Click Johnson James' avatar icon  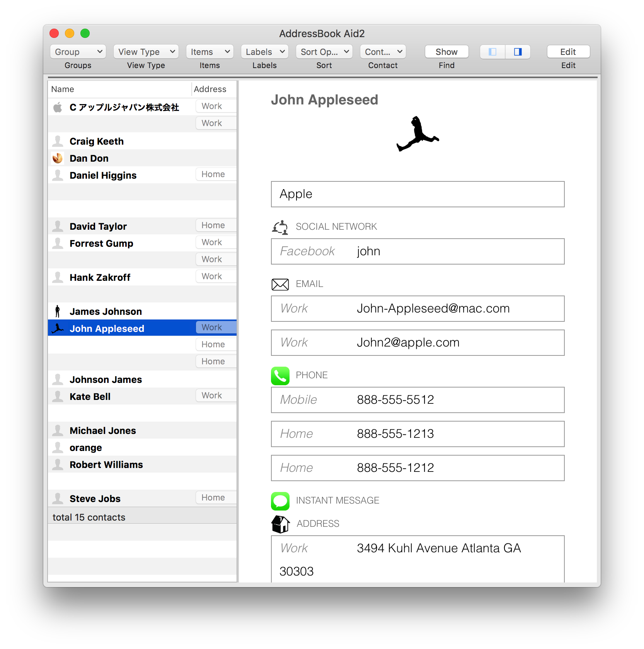(58, 379)
